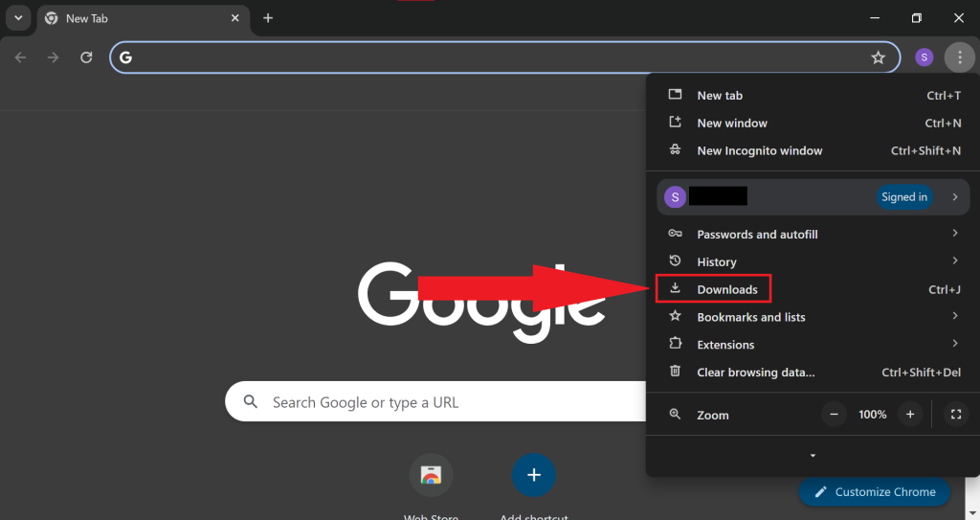
Task: Click the History clock icon
Action: click(x=675, y=260)
